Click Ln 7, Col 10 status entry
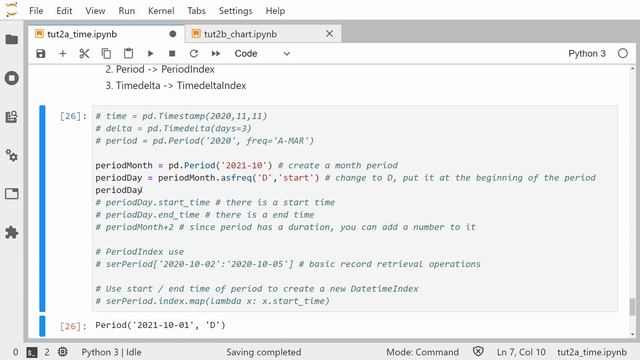Image resolution: width=640 pixels, height=360 pixels. pyautogui.click(x=521, y=352)
